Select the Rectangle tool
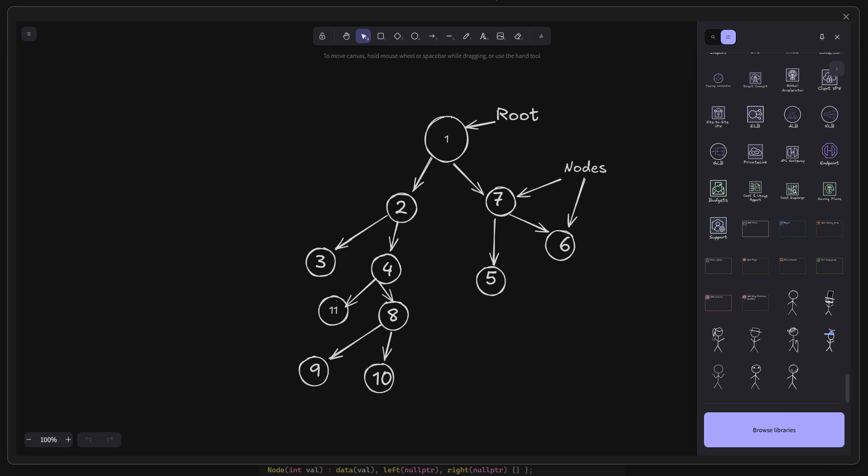This screenshot has width=868, height=476. 381,36
